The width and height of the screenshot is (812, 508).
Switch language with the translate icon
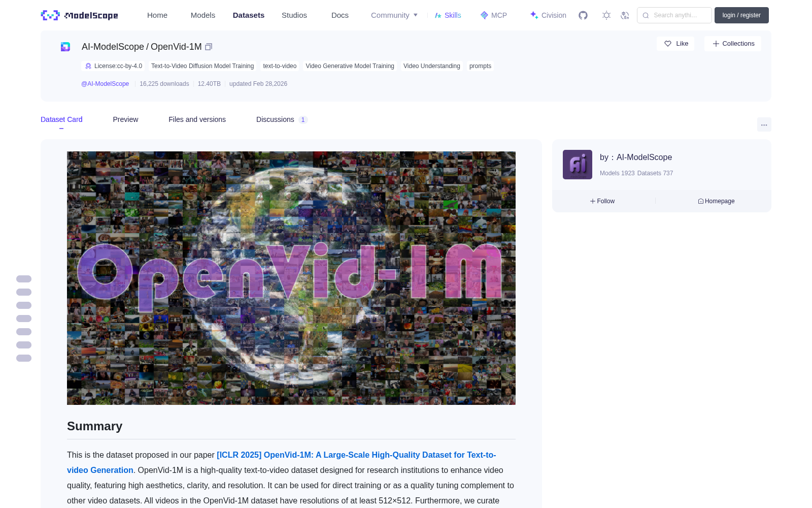click(625, 15)
